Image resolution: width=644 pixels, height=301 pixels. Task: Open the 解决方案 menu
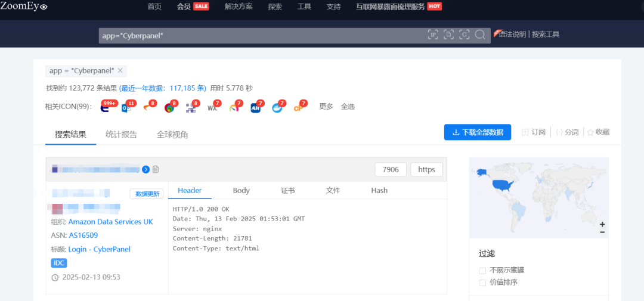point(239,7)
